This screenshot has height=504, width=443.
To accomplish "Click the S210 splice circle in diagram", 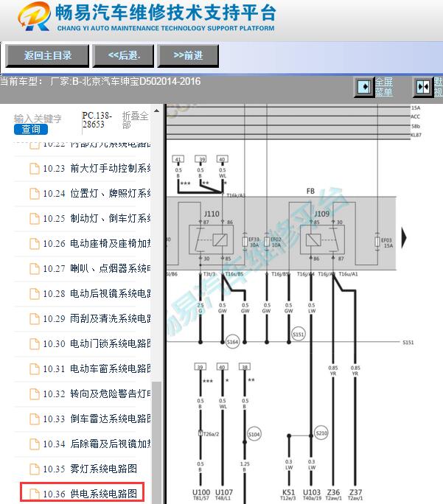I will 321,433.
